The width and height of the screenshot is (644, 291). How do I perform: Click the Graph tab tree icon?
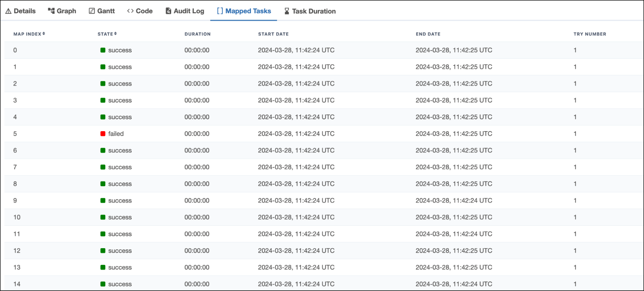(51, 11)
